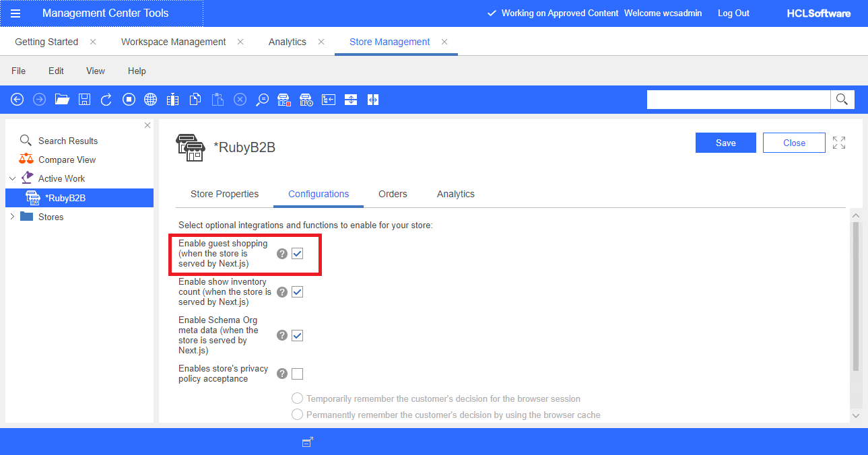The height and width of the screenshot is (455, 868).
Task: Open the Help menu
Action: click(137, 71)
